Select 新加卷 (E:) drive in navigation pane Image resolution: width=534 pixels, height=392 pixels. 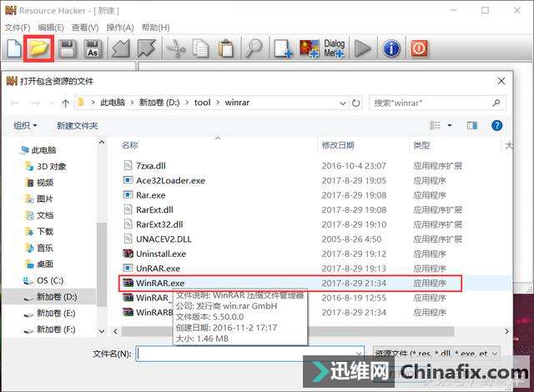click(x=50, y=313)
